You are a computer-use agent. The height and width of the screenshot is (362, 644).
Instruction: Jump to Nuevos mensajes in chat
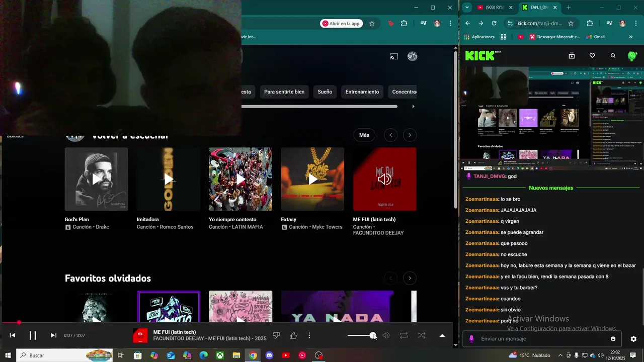click(551, 188)
